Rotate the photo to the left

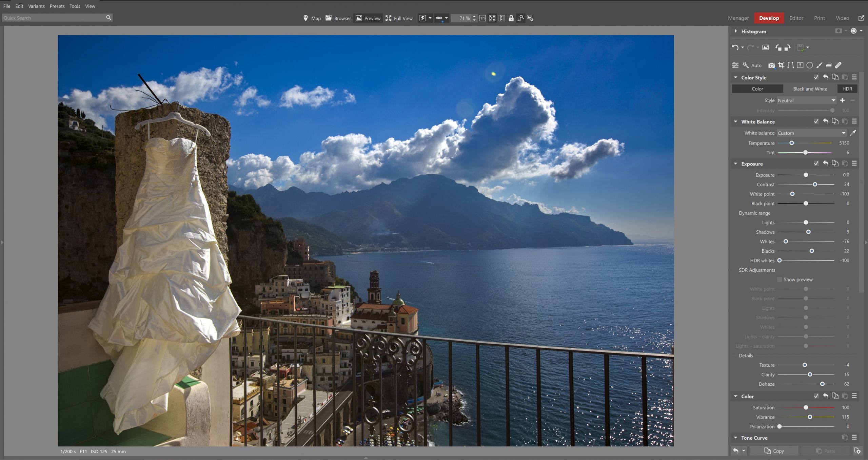778,47
